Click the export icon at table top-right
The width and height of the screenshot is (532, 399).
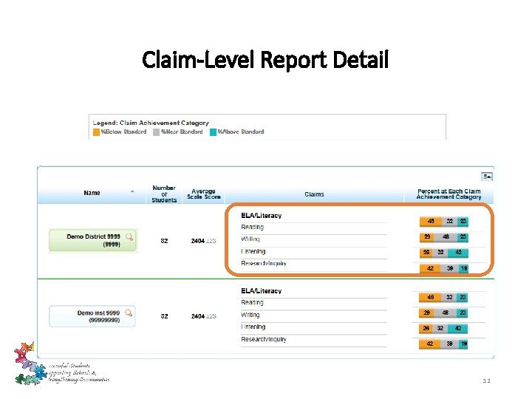pos(487,177)
